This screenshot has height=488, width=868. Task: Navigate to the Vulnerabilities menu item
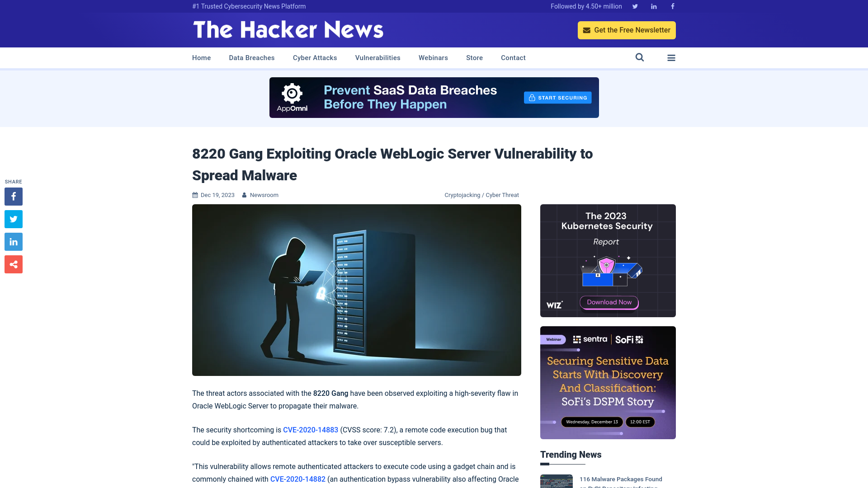[378, 58]
